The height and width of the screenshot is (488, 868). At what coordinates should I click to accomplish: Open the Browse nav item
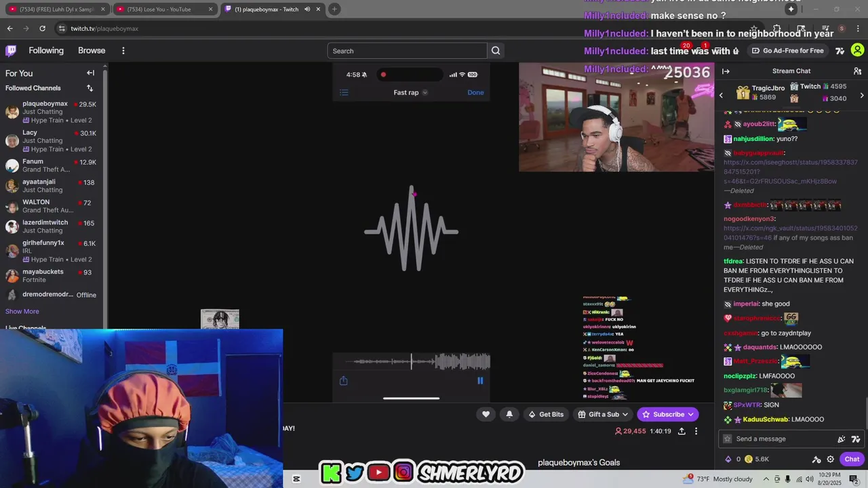pos(92,51)
